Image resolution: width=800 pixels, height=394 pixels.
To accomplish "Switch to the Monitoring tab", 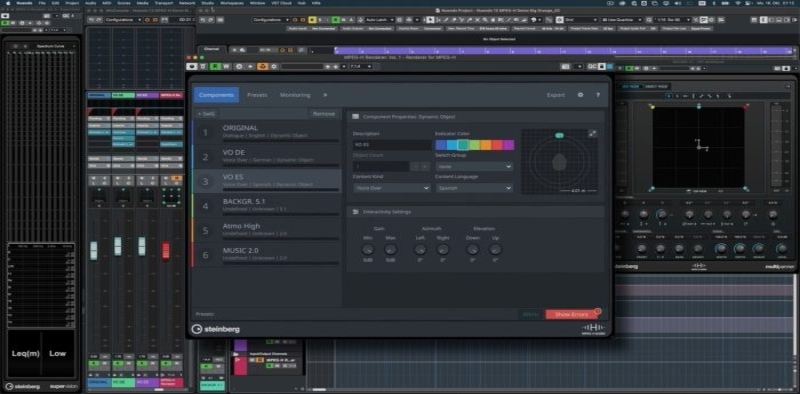I will tap(295, 95).
